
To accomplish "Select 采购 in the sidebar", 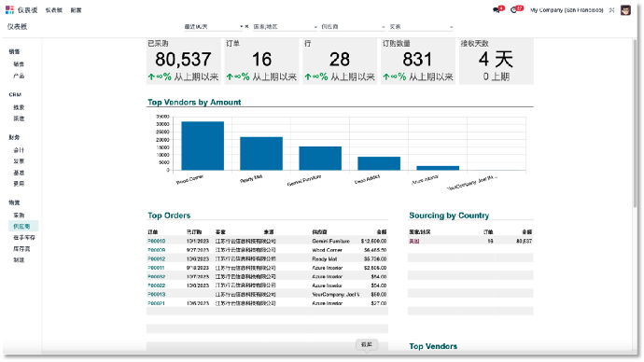I will [19, 216].
